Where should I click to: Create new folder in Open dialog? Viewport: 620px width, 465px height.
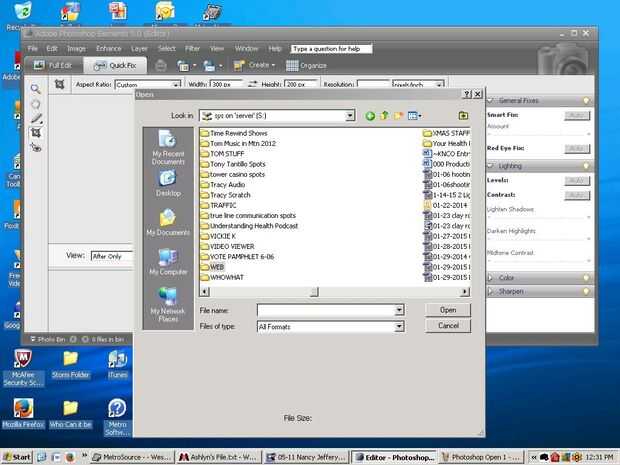398,115
